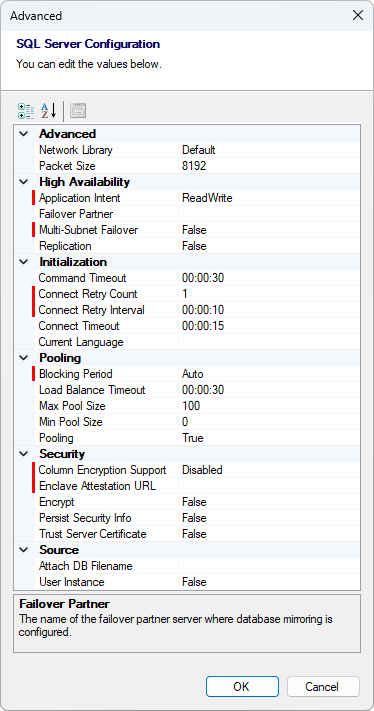Viewport: 374px width, 711px height.
Task: Select the Max Pool Size property
Action: 73,406
